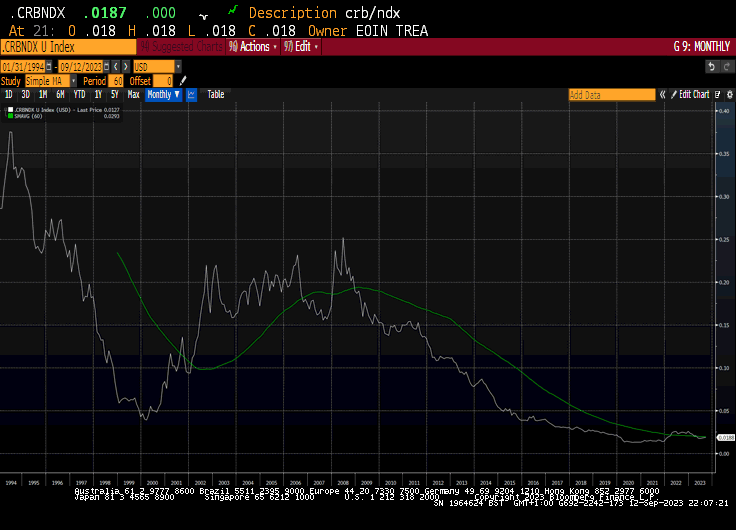Click the double-chevron collapse icon
The width and height of the screenshot is (736, 530).
coord(663,94)
